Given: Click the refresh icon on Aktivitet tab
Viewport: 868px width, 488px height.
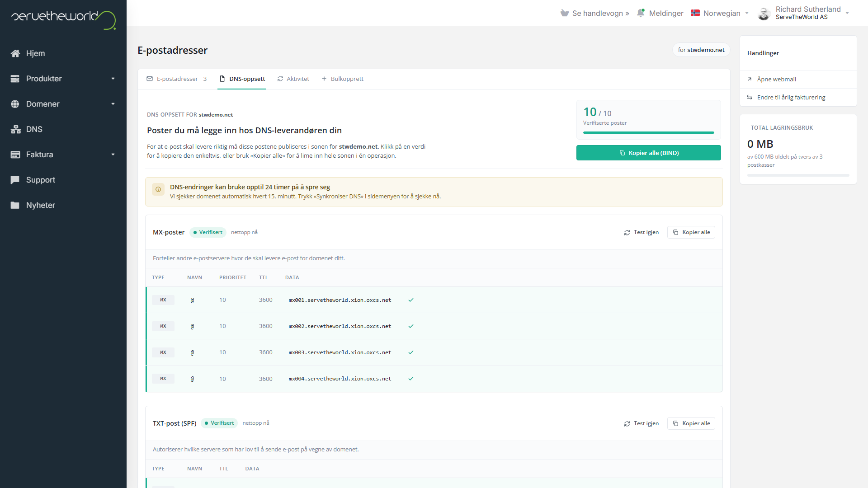Looking at the screenshot, I should pyautogui.click(x=280, y=79).
